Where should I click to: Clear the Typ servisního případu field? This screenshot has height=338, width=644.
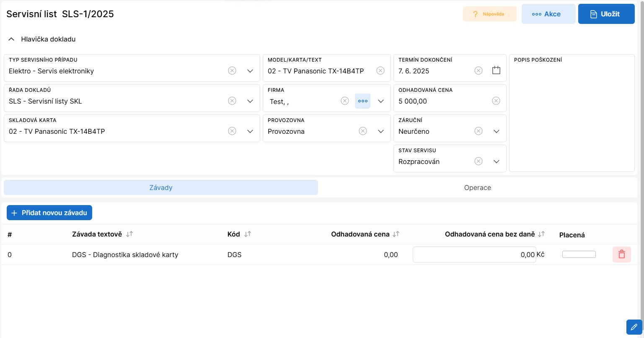pos(232,70)
